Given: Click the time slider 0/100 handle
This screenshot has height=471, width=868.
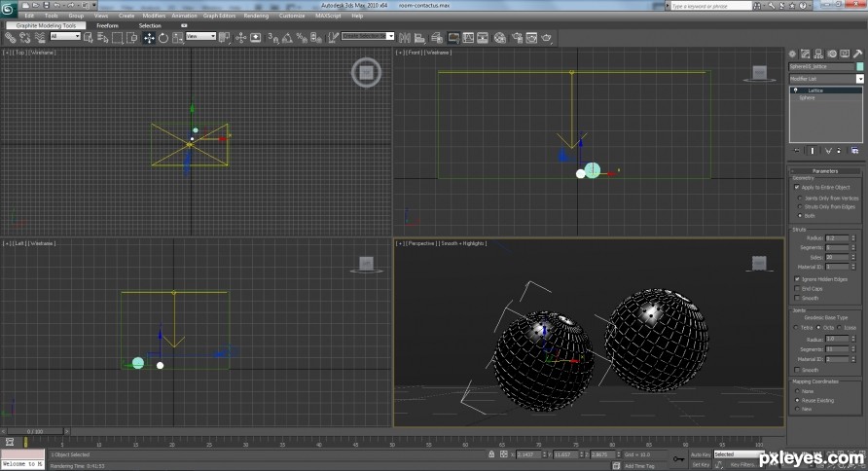Looking at the screenshot, I should 34,431.
